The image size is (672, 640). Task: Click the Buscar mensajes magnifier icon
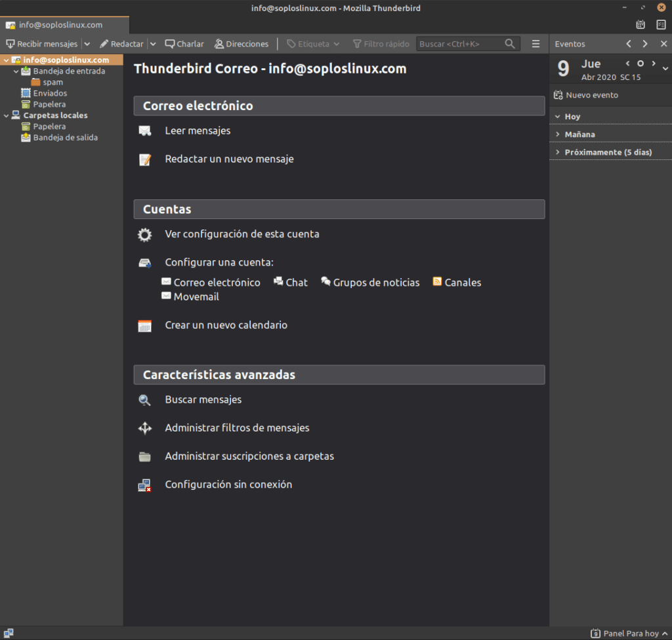(x=145, y=400)
